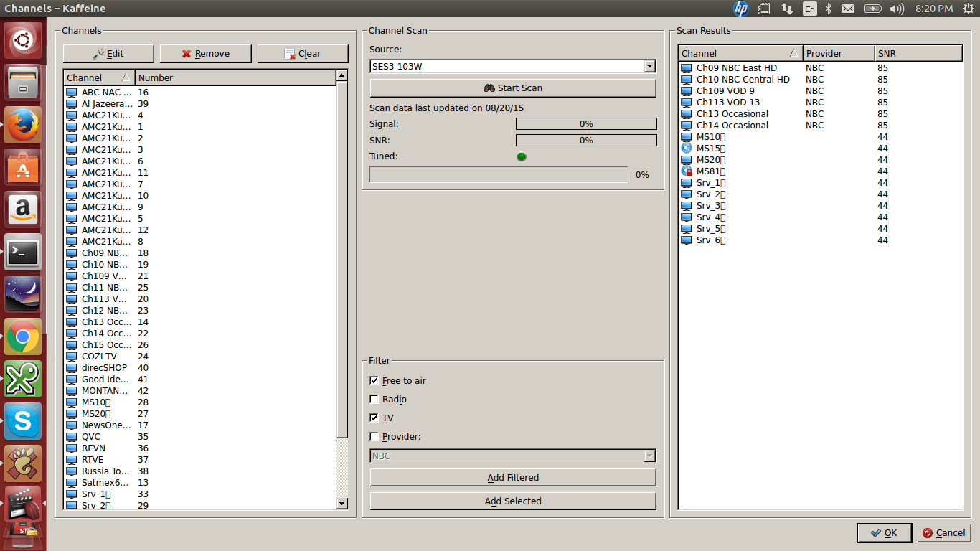Viewport: 980px width, 551px height.
Task: Open green X spreadsheet launcher icon
Action: [23, 379]
